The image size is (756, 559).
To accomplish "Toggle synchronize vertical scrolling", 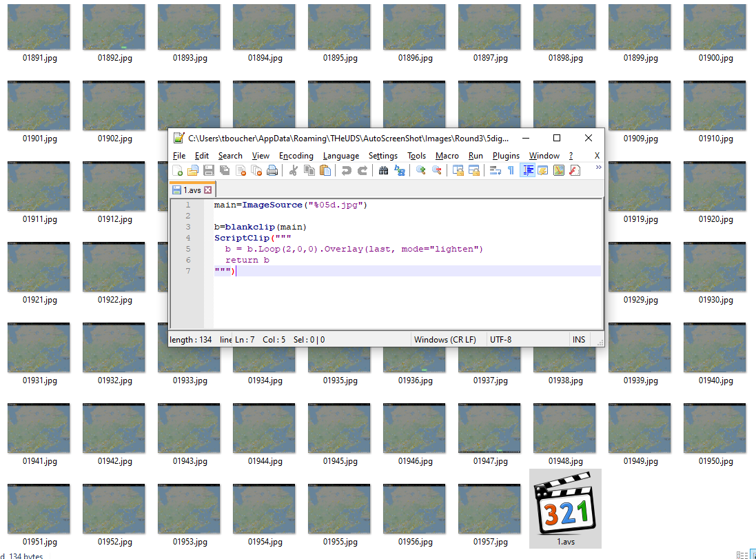I will click(458, 170).
